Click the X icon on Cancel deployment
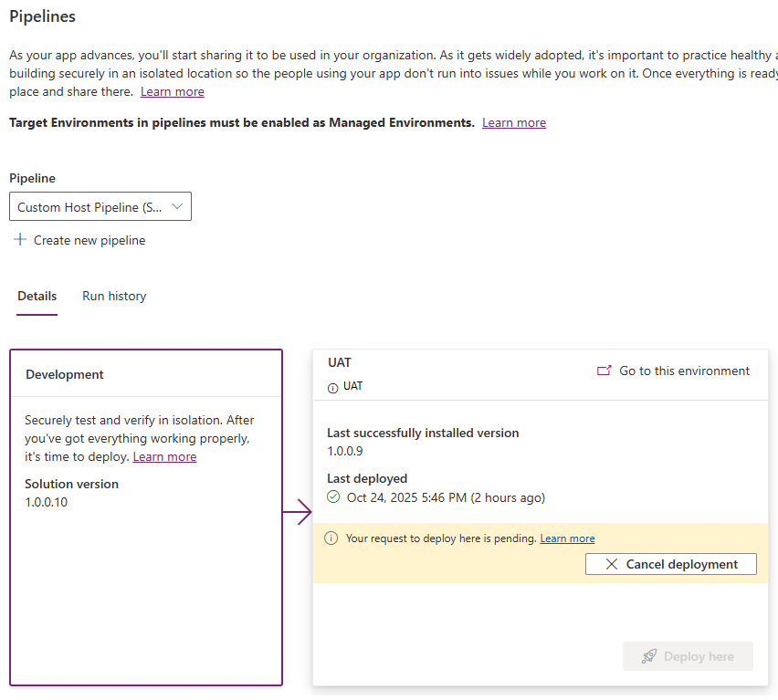The height and width of the screenshot is (700, 778). click(612, 564)
